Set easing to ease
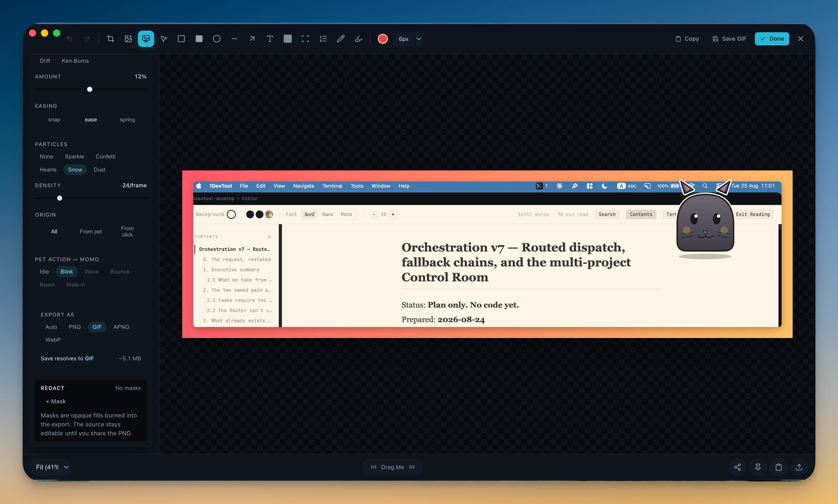This screenshot has width=838, height=504. (x=91, y=120)
